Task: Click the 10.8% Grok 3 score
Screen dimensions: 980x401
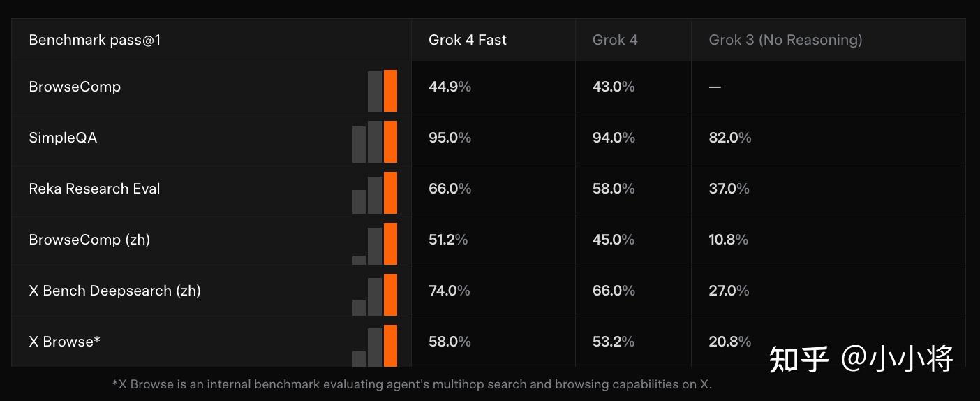Action: pyautogui.click(x=728, y=240)
